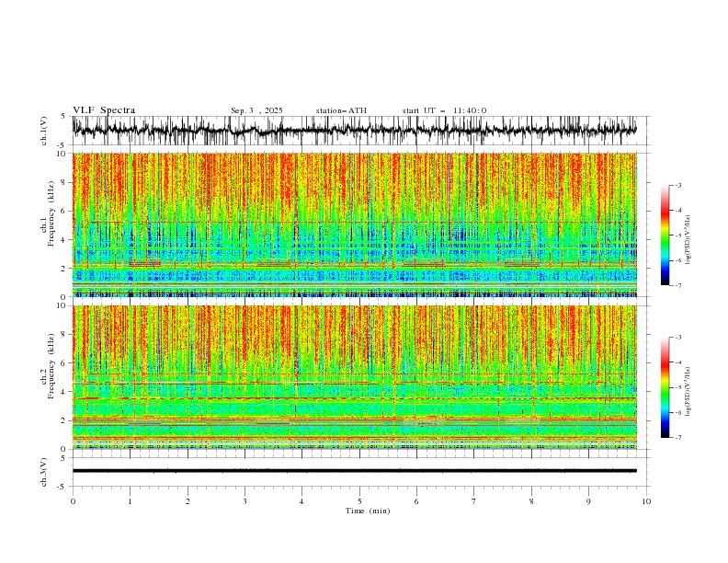Click the "VLF Spectra" plot title
This screenshot has width=728, height=563.
(104, 110)
